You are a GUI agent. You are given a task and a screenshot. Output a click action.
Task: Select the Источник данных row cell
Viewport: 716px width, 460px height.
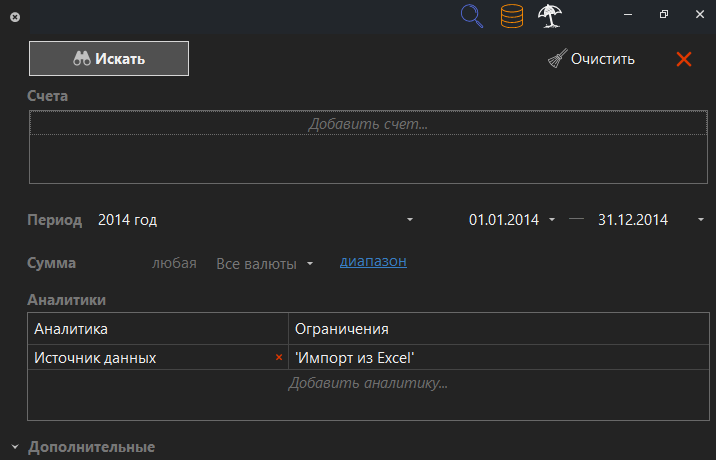click(x=158, y=357)
